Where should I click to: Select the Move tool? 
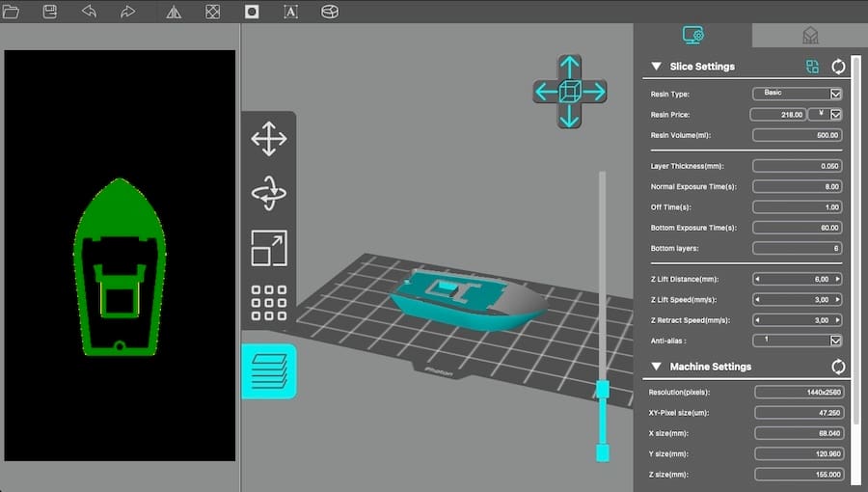[x=268, y=138]
